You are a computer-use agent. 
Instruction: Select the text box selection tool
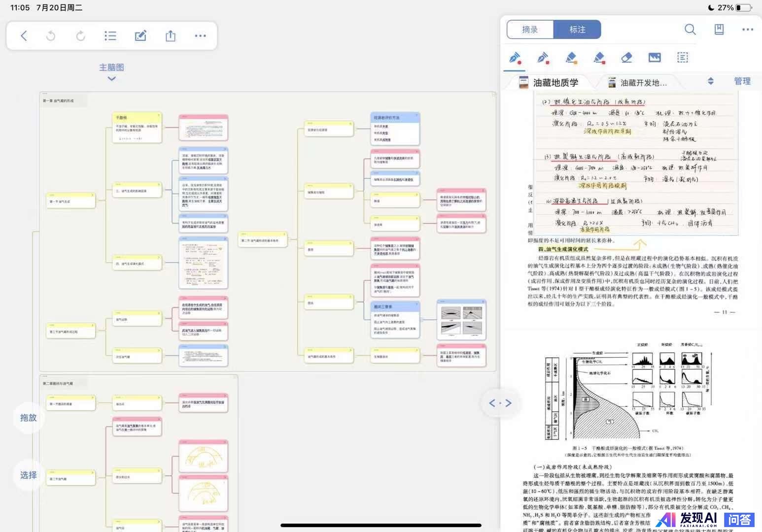tap(683, 58)
